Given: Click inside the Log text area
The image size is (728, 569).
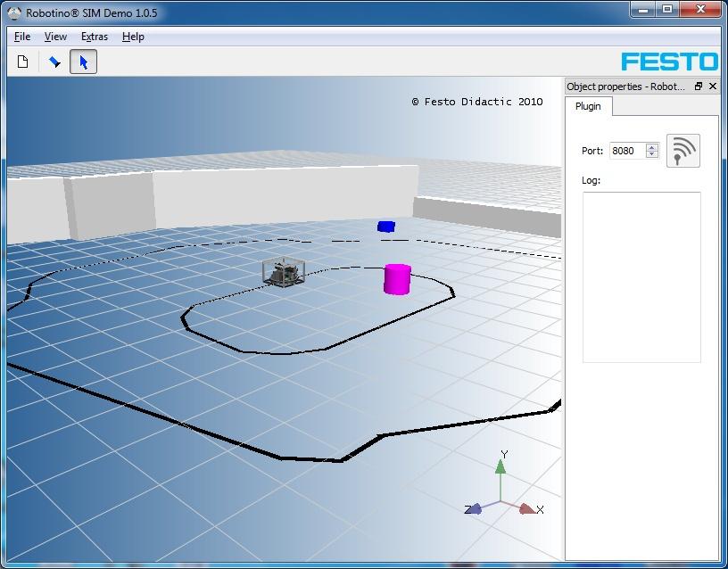Looking at the screenshot, I should (x=641, y=277).
